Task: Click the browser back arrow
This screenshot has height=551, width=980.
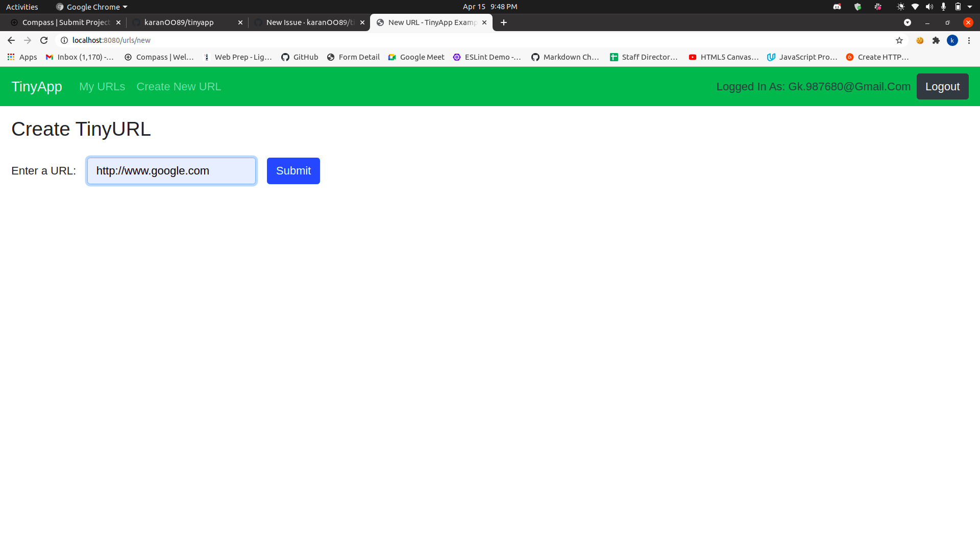Action: click(11, 40)
